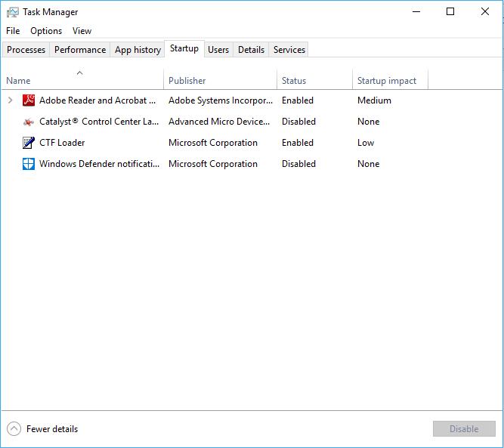This screenshot has height=448, width=504.
Task: Select the 'Windows Defender notificati...' row name
Action: (99, 164)
